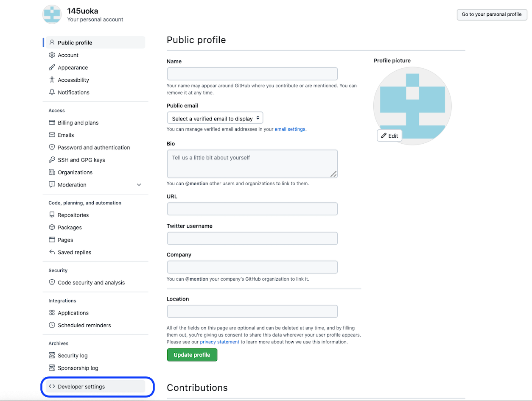The width and height of the screenshot is (532, 401).
Task: Expand the Moderation section
Action: pyautogui.click(x=139, y=185)
